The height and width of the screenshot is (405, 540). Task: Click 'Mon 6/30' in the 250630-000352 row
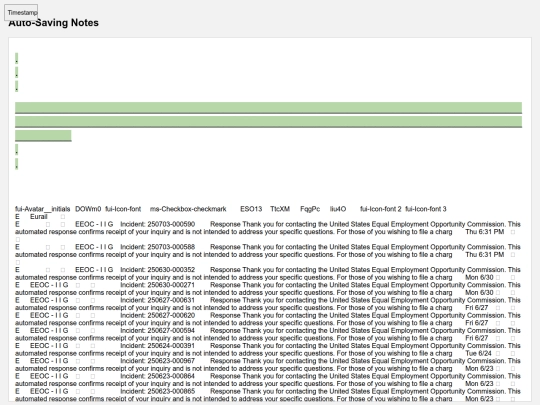click(479, 277)
